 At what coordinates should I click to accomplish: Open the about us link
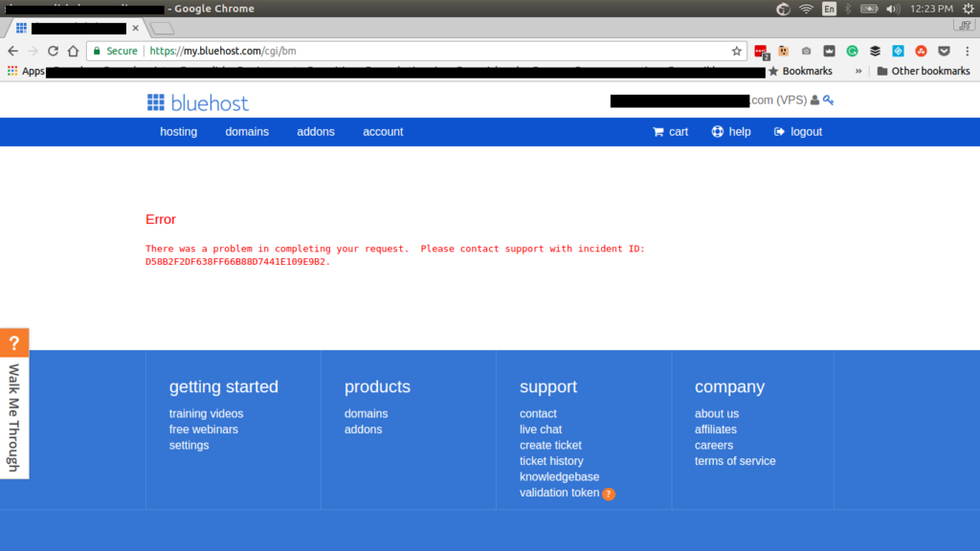pos(716,413)
